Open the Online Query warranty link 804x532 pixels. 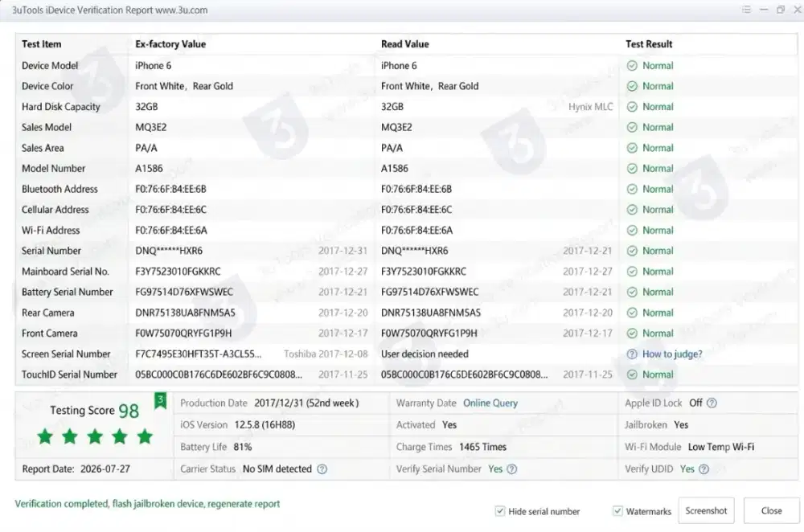pos(490,403)
